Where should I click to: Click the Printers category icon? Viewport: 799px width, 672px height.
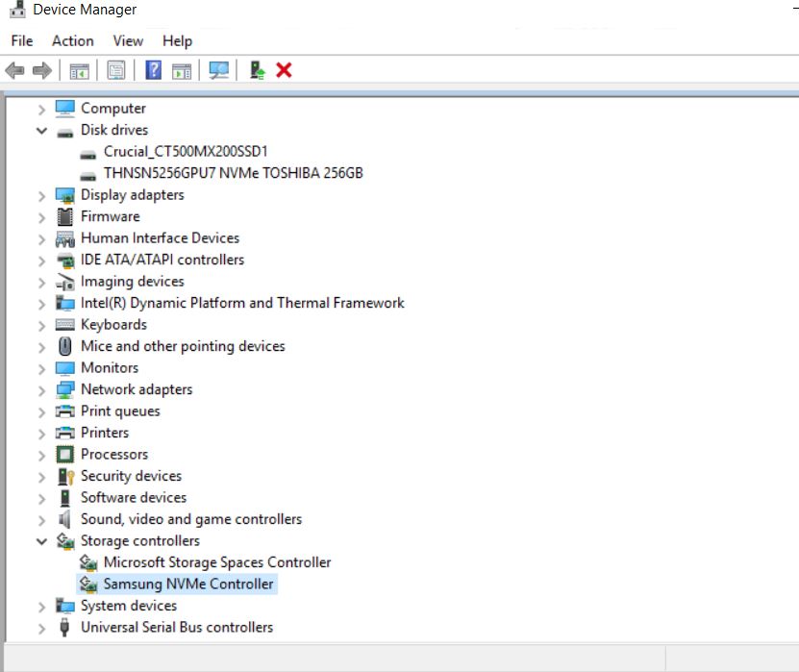tap(64, 433)
